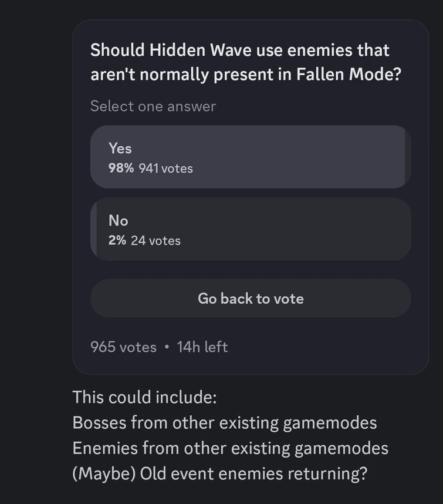This screenshot has height=504, width=443.
Task: Click the Bosses from other existing gamemodes line
Action: coord(225,422)
